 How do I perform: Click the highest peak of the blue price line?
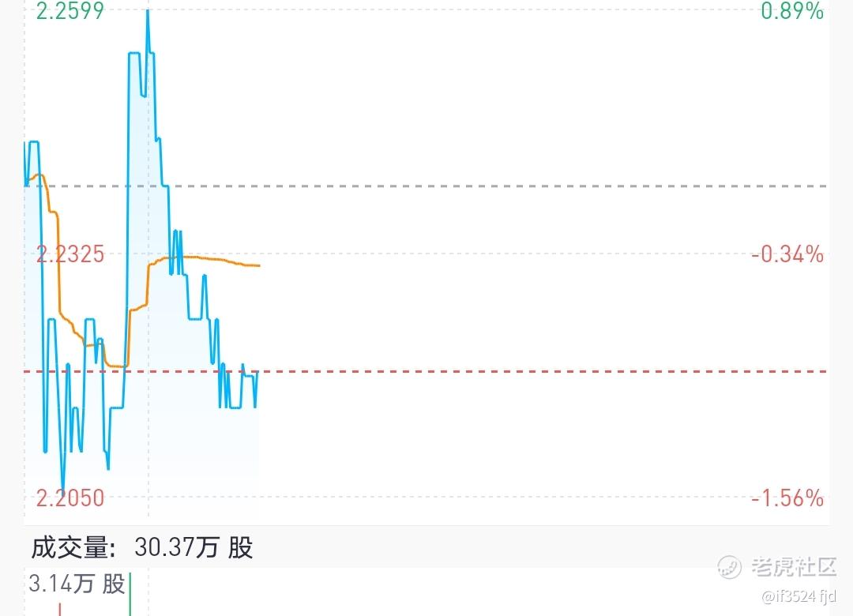(x=147, y=13)
